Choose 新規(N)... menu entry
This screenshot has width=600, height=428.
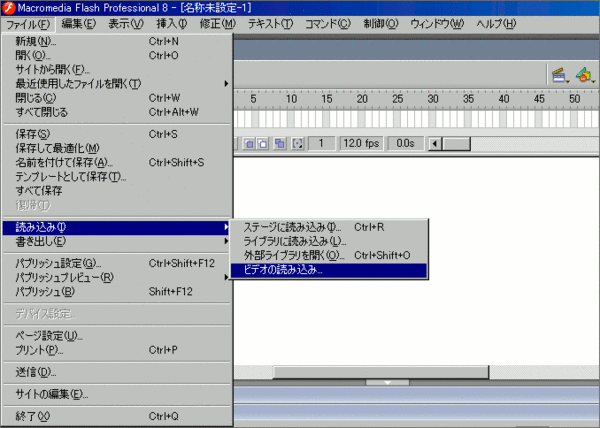[x=117, y=41]
